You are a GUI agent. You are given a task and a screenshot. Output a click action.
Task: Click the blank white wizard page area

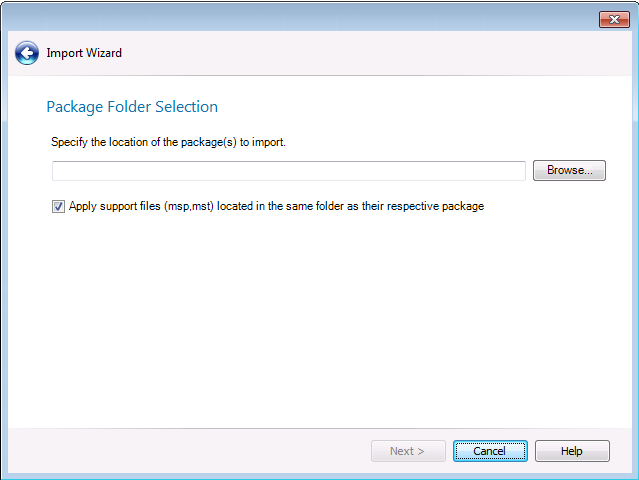[x=320, y=320]
